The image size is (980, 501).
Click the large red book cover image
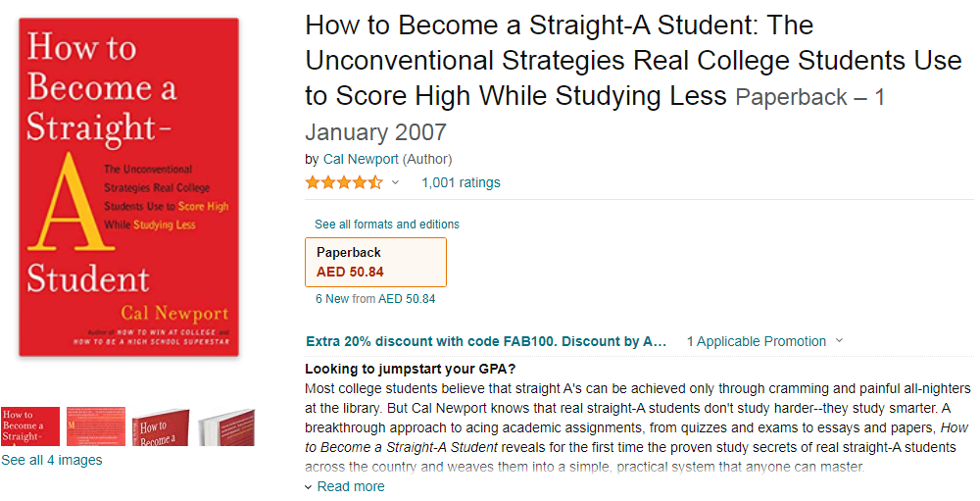click(128, 186)
